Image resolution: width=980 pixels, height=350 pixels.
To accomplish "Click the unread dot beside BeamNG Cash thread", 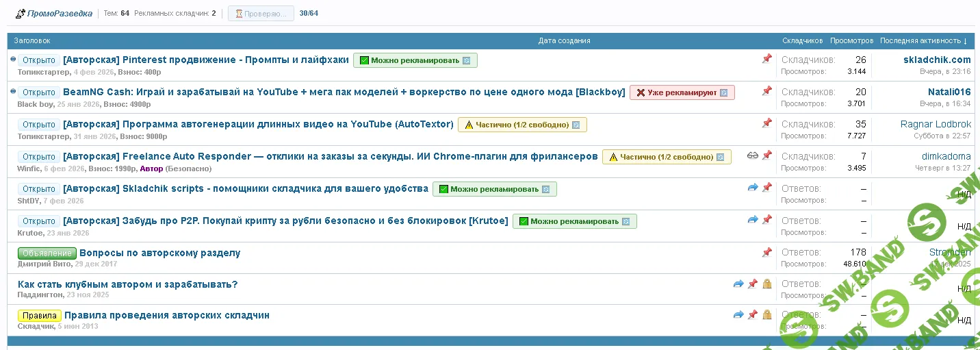I will (13, 91).
